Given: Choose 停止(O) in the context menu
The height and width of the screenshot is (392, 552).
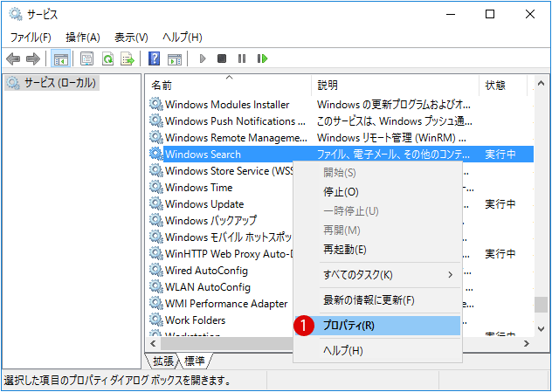Looking at the screenshot, I should [377, 192].
